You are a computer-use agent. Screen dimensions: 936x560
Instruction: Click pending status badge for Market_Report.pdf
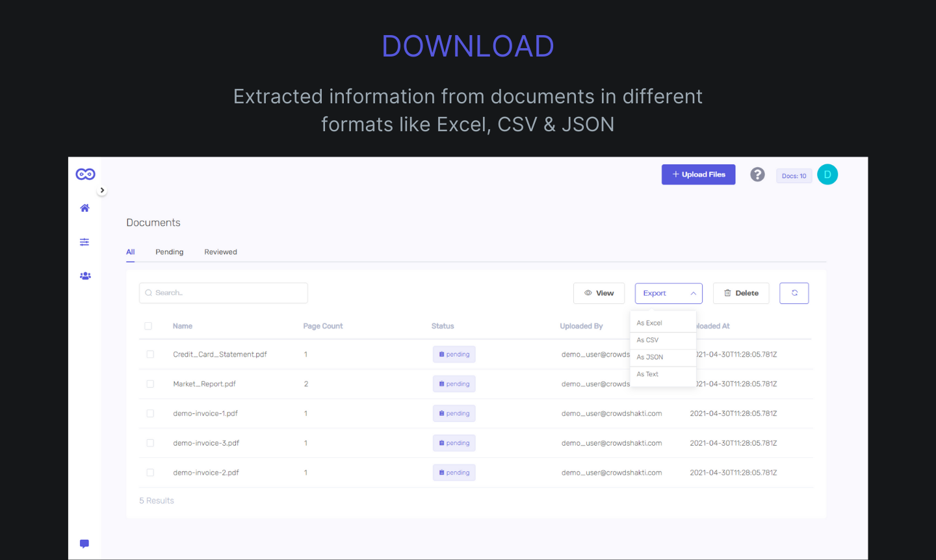pos(454,384)
